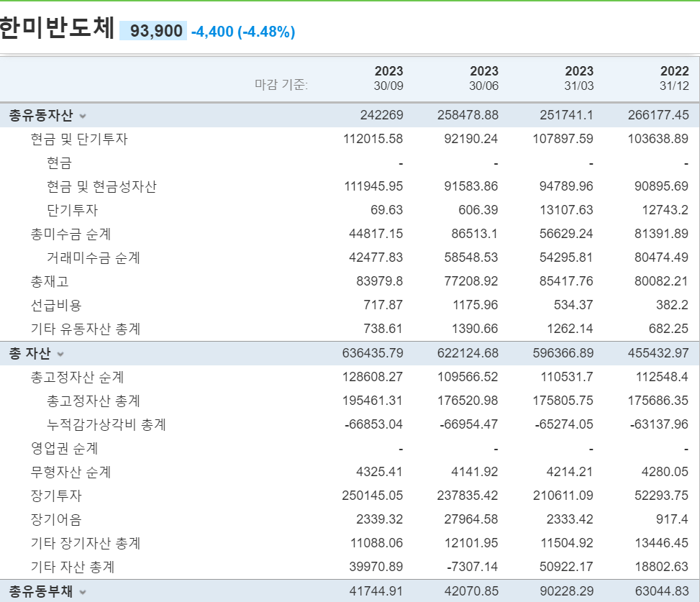This screenshot has height=602, width=700.
Task: Click the 기타 유동자산 총계 row label
Action: coord(86,329)
